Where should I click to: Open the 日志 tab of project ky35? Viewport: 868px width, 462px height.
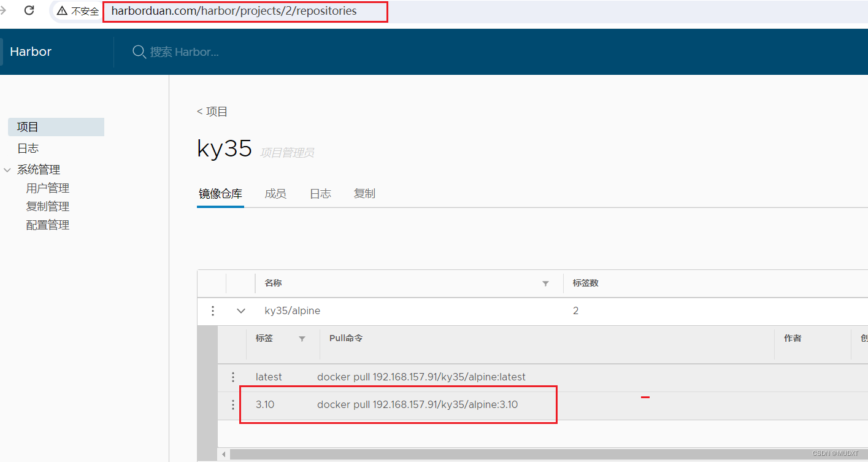[320, 194]
